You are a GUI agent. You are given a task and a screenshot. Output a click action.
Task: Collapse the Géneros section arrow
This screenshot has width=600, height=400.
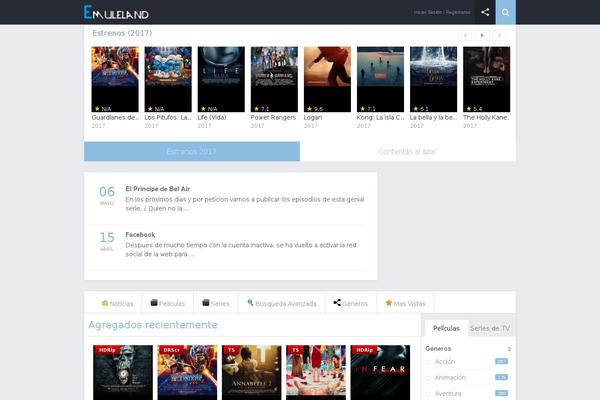click(x=509, y=349)
